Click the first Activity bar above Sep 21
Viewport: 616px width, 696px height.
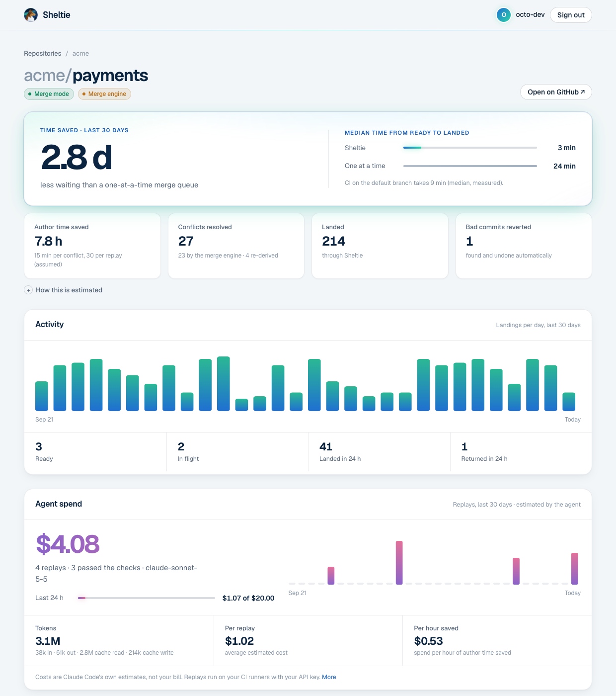[42, 396]
